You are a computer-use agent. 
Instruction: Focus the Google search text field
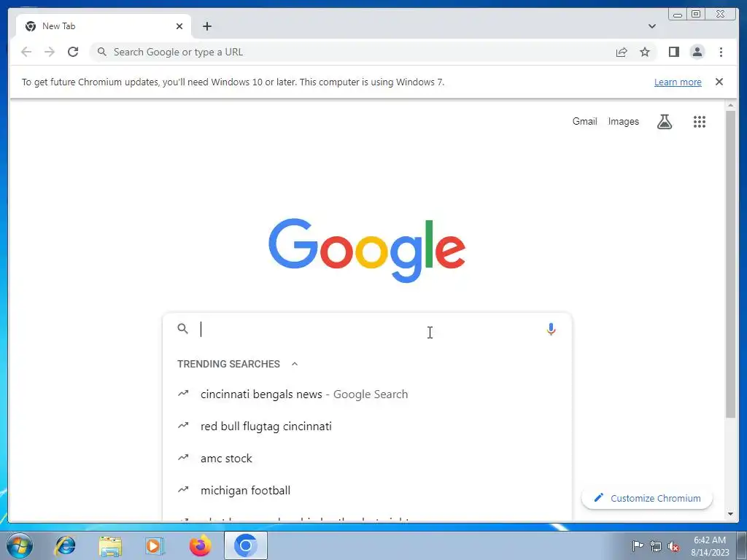click(369, 329)
